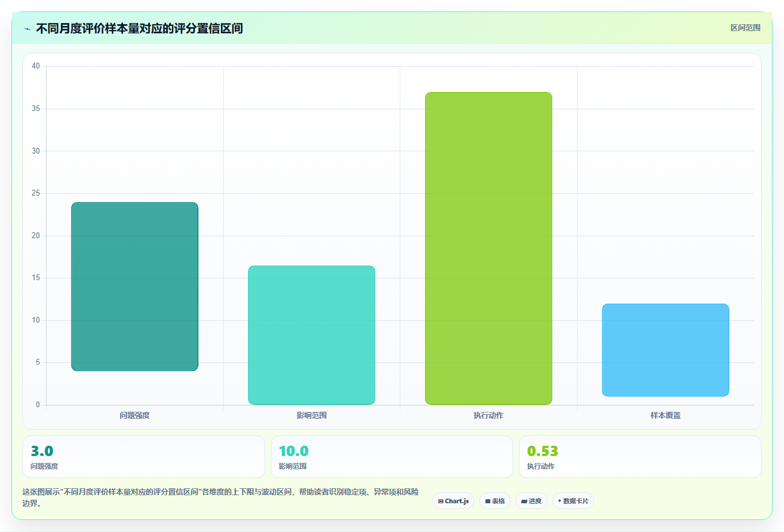
Task: Click the y-axis value 35
Action: pyautogui.click(x=36, y=109)
